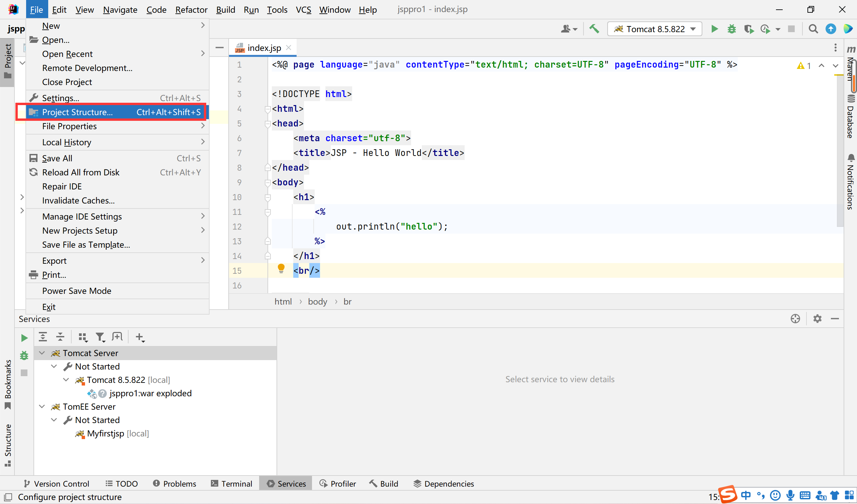Click the warning triangle inspection indicator

804,66
